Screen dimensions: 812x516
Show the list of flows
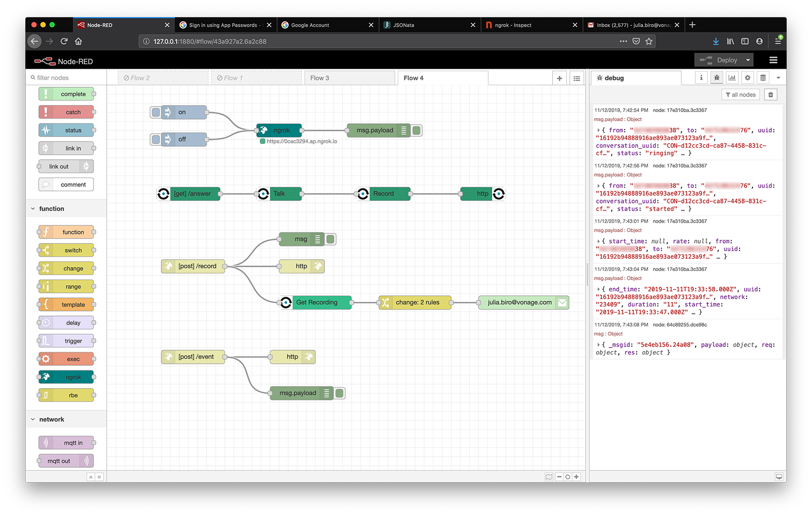pos(577,78)
